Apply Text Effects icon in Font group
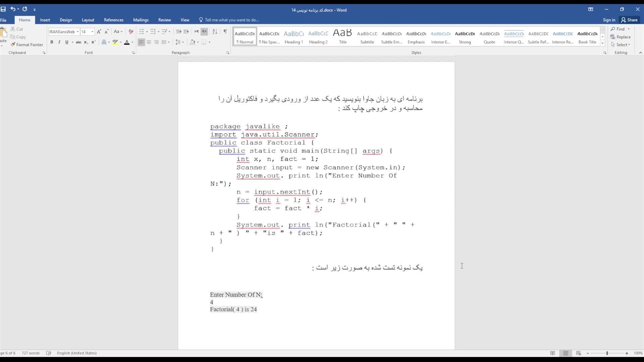The image size is (644, 362). point(104,42)
